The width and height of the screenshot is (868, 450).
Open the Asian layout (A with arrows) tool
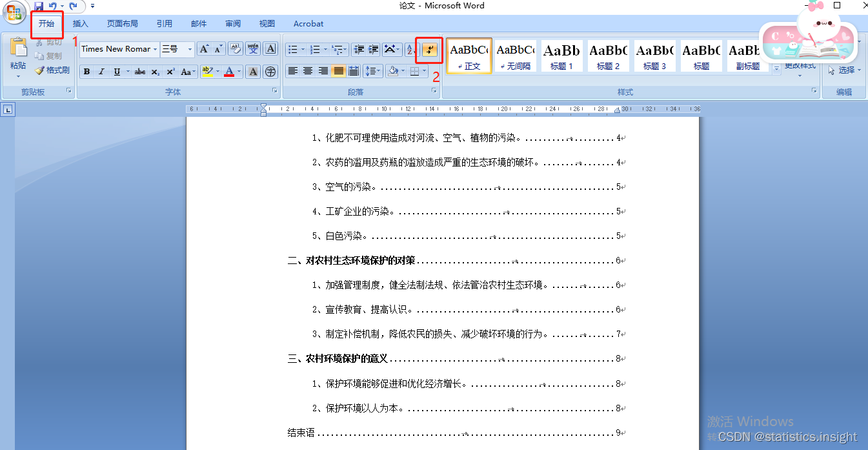tap(392, 49)
